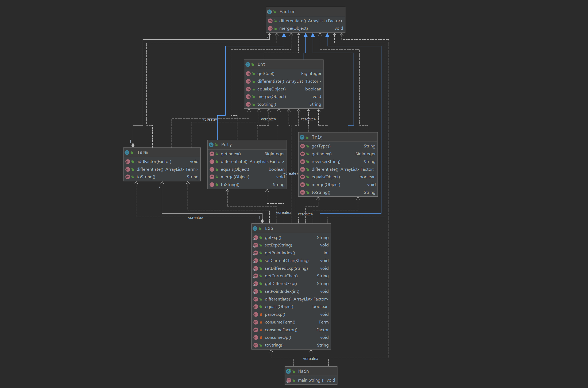Click the «create» label above Main
Viewport: 588px width, 388px height.
pyautogui.click(x=311, y=359)
